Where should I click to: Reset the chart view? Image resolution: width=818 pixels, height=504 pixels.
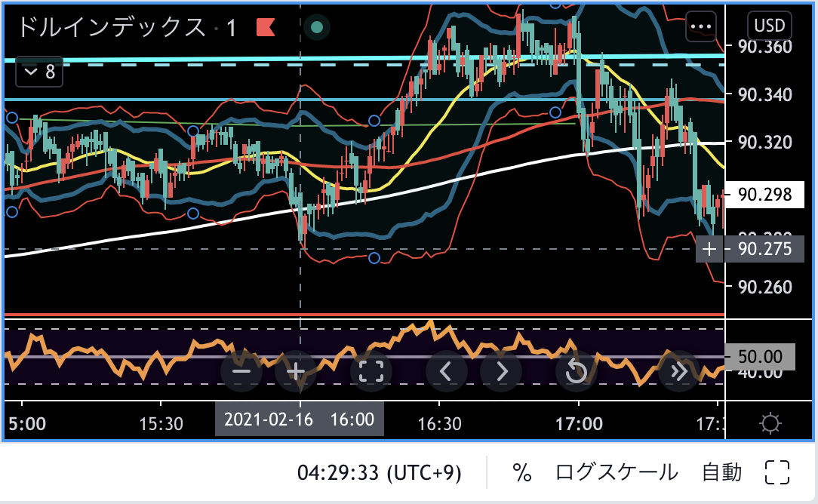pos(577,371)
